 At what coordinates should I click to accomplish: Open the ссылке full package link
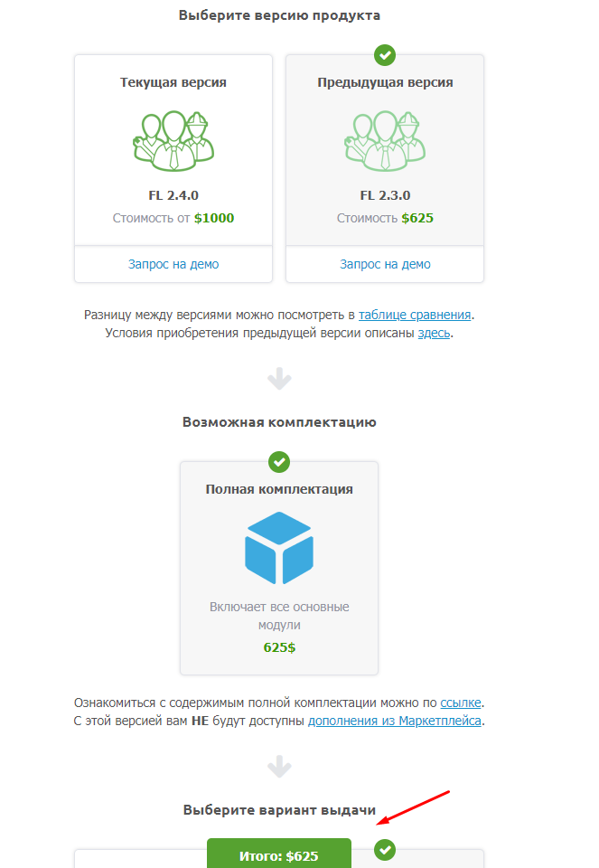[461, 703]
